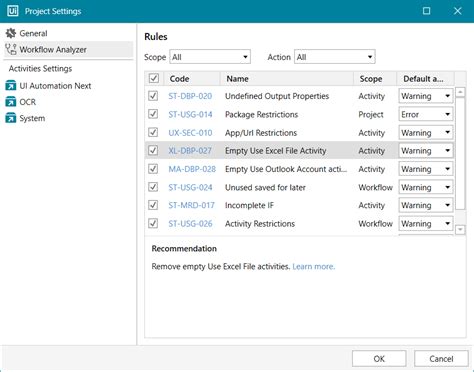Click the Workflow Analyzer stethoscope icon
This screenshot has width=474, height=372.
(11, 49)
